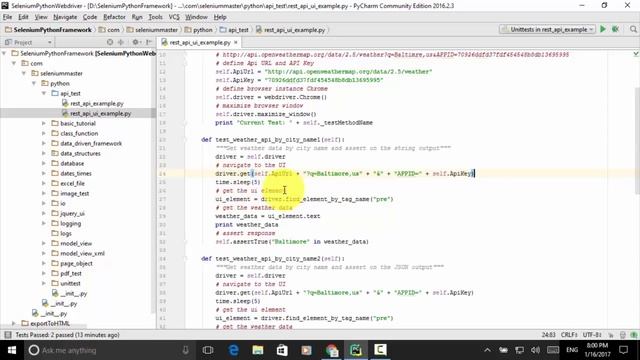Click the PyCharm taskbar icon
Screen dimensions: 640x360
[356, 350]
